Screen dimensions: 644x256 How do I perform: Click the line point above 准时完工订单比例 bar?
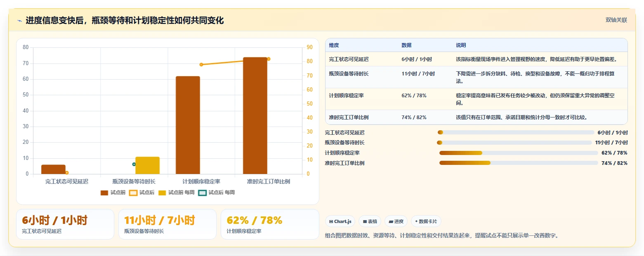click(x=269, y=59)
